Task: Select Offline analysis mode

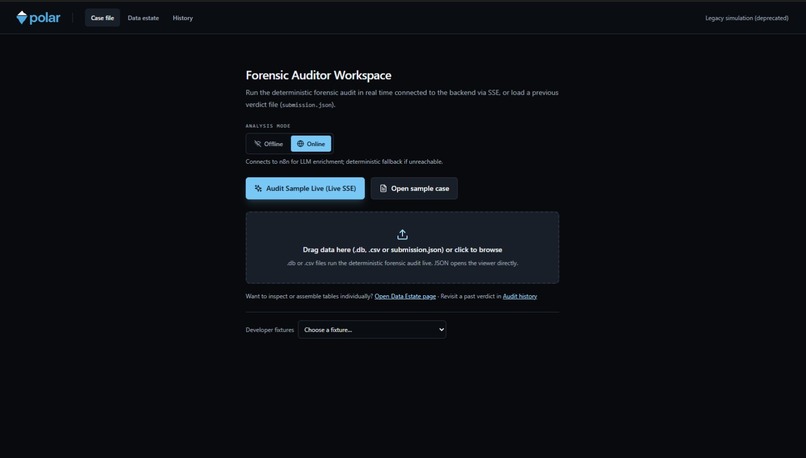Action: 268,144
